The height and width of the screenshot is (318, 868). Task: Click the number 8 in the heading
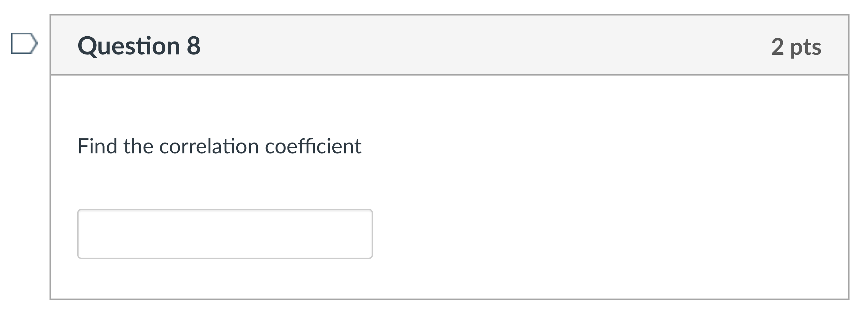click(x=193, y=46)
